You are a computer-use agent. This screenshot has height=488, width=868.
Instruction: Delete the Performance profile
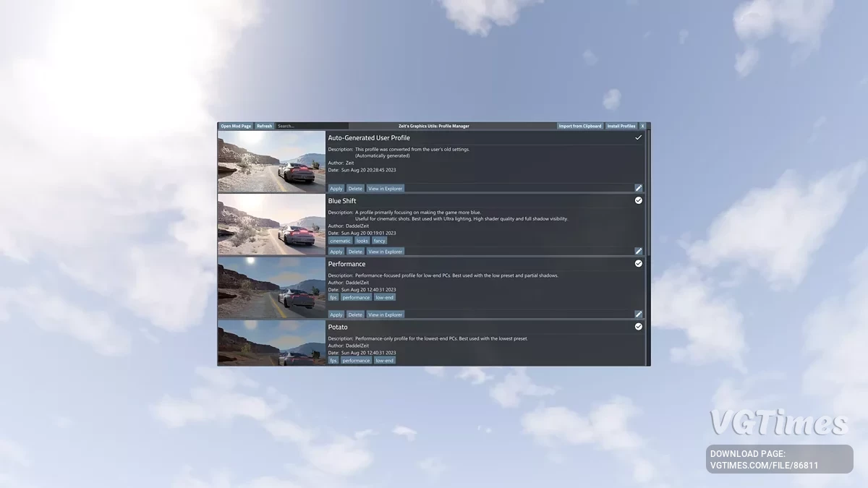pos(354,314)
